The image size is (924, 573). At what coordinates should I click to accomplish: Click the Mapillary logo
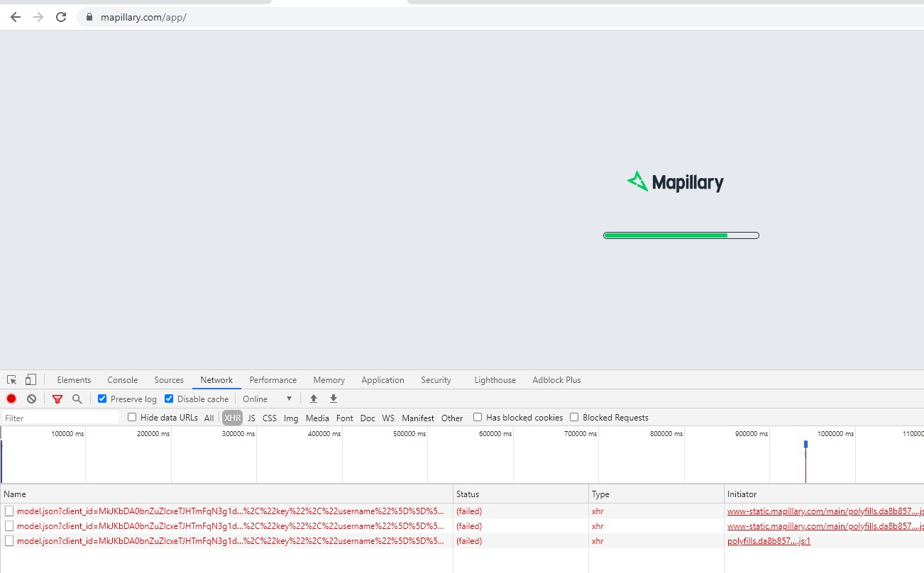pyautogui.click(x=676, y=182)
